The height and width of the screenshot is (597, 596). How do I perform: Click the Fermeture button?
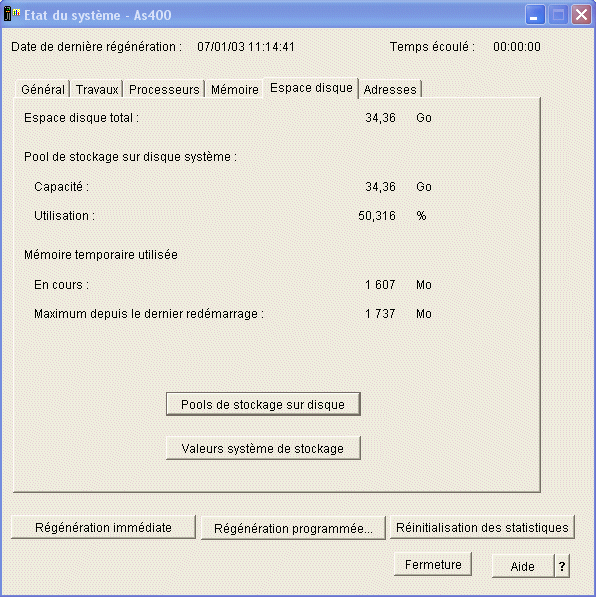[x=433, y=564]
